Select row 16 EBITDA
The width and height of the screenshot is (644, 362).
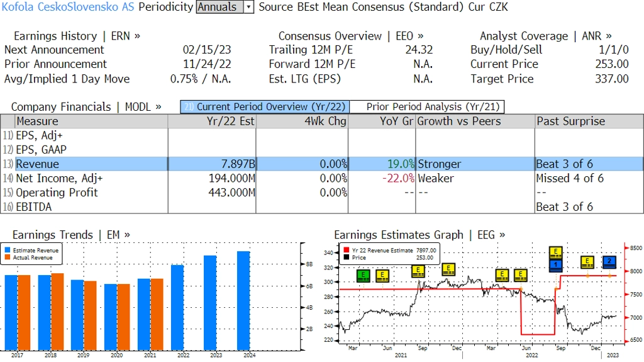[34, 207]
